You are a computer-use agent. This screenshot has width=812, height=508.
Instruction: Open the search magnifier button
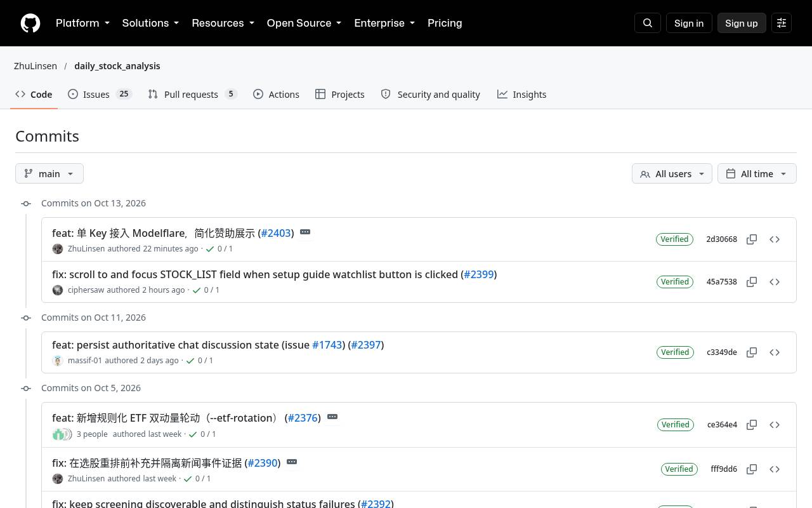[x=648, y=23]
